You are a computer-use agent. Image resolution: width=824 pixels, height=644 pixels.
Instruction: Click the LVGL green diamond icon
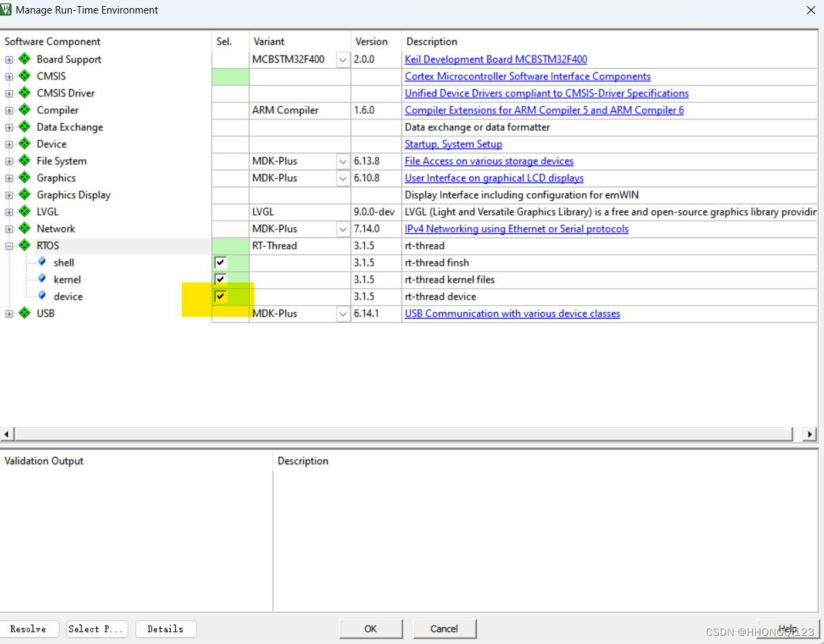pos(24,212)
